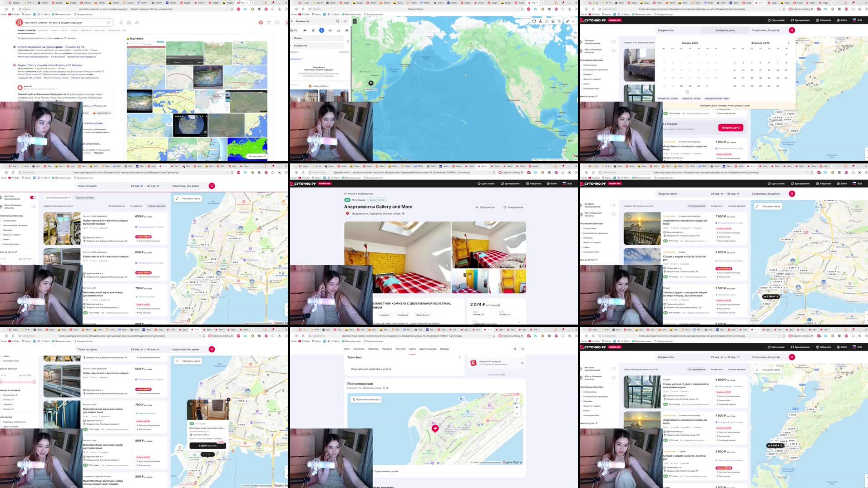Go to next month in the calendar
The image size is (868, 488).
pyautogui.click(x=789, y=43)
